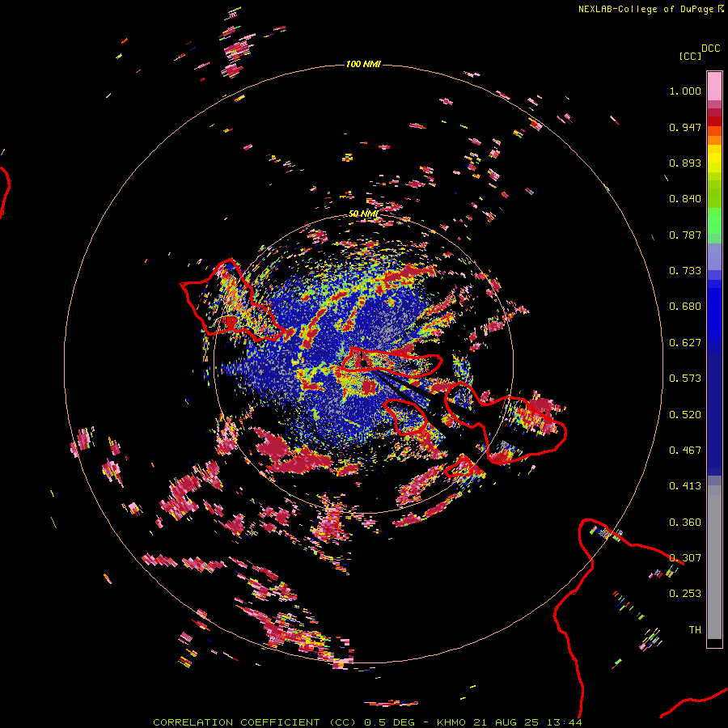
Task: Click the 0.360 color scale value
Action: [x=685, y=523]
